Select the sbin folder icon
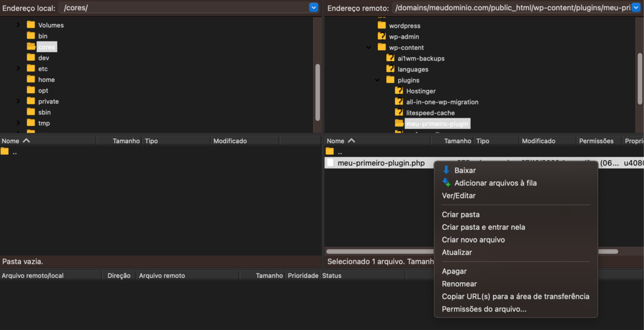Screen dimensions: 644x330 pyautogui.click(x=31, y=112)
